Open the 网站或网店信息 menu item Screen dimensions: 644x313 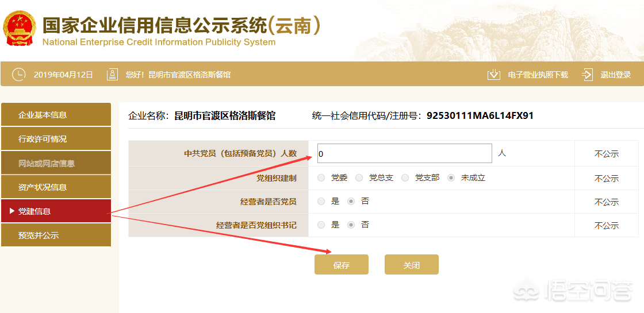(x=56, y=163)
